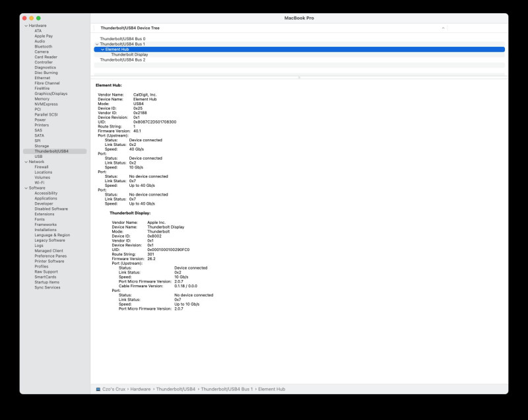Select Parallel SCSI in the sidebar

pos(46,114)
